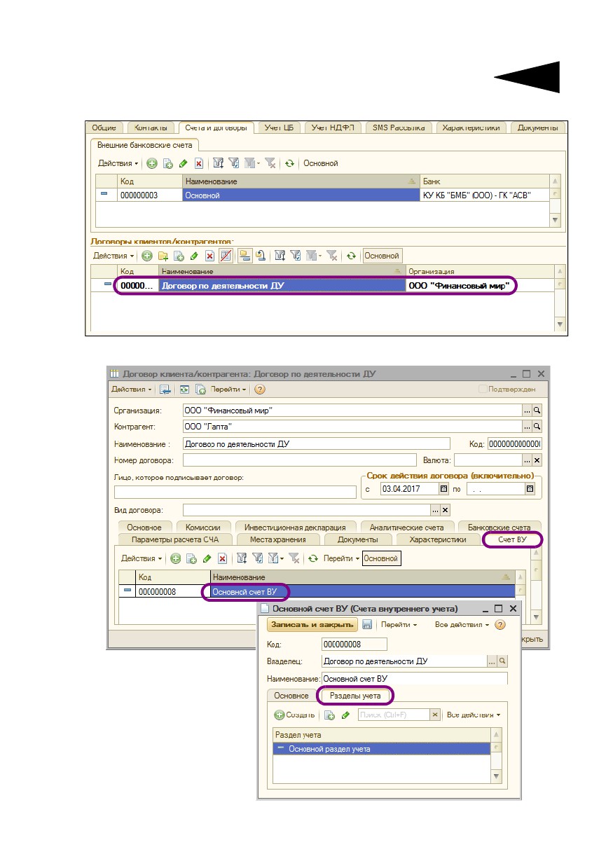Viewport: 613px width, 868px height.
Task: Click Записать и закрыть button
Action: 312,625
